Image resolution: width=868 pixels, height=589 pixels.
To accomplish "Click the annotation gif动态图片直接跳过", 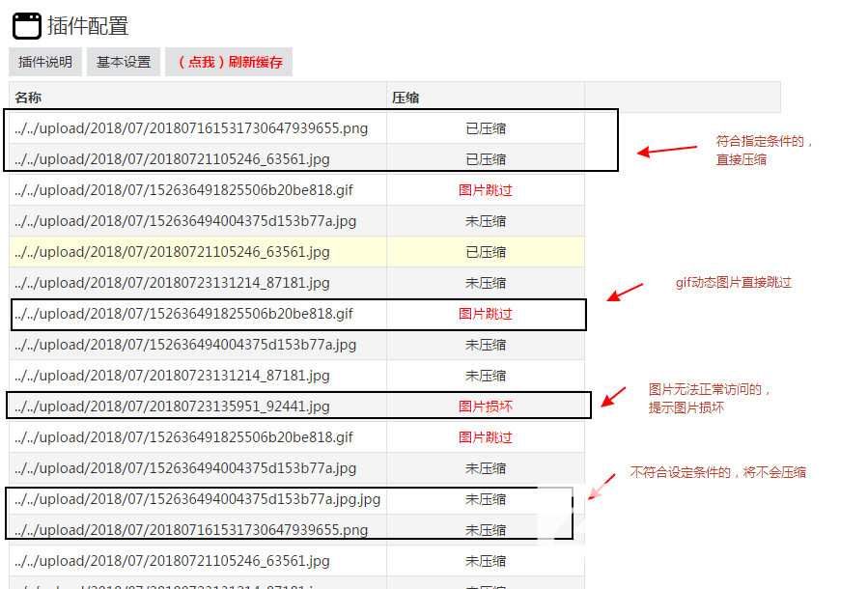I will click(733, 283).
